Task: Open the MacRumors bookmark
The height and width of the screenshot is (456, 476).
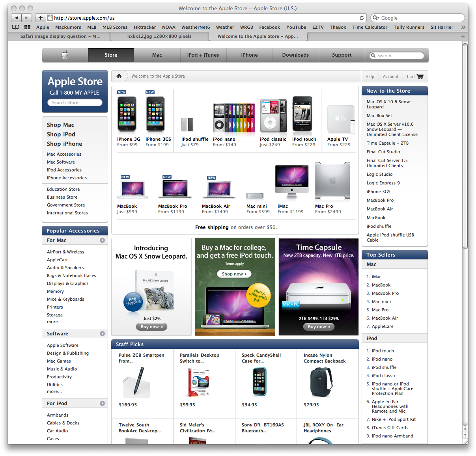Action: click(x=68, y=27)
